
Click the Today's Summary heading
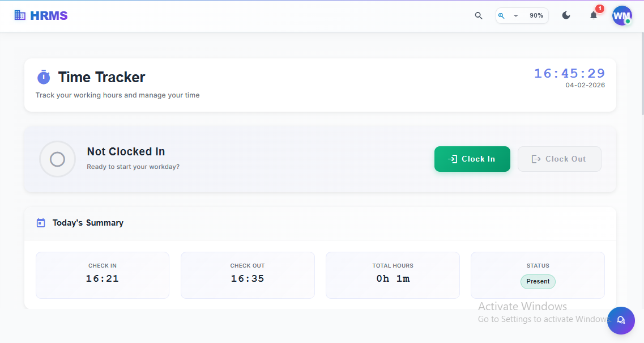pos(88,223)
